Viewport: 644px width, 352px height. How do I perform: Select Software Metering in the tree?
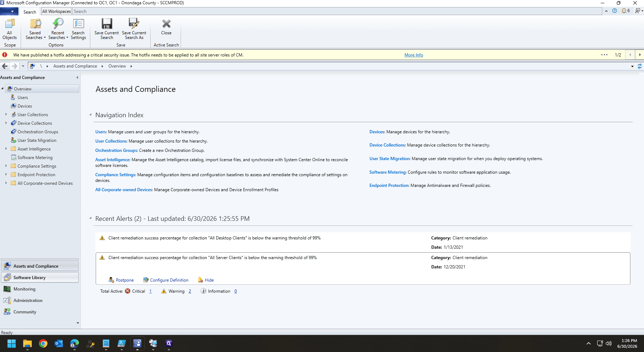tap(35, 158)
